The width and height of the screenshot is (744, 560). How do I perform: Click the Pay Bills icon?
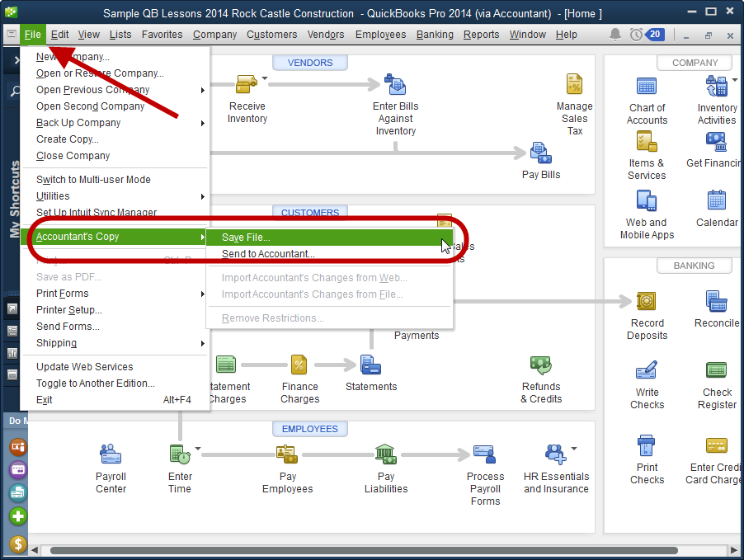click(x=540, y=153)
